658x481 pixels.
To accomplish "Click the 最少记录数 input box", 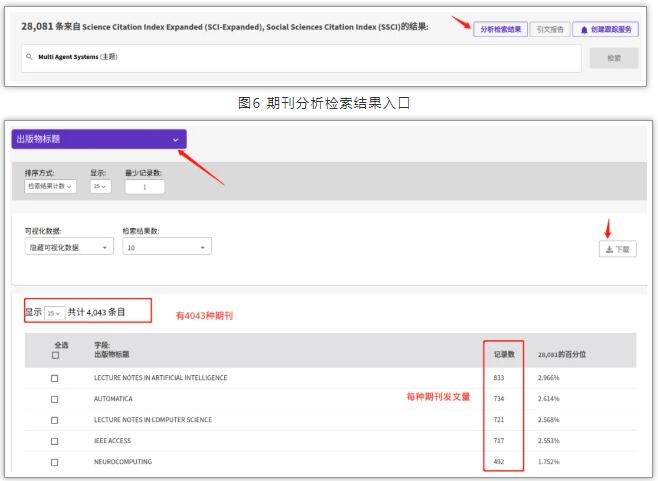I will [x=146, y=186].
